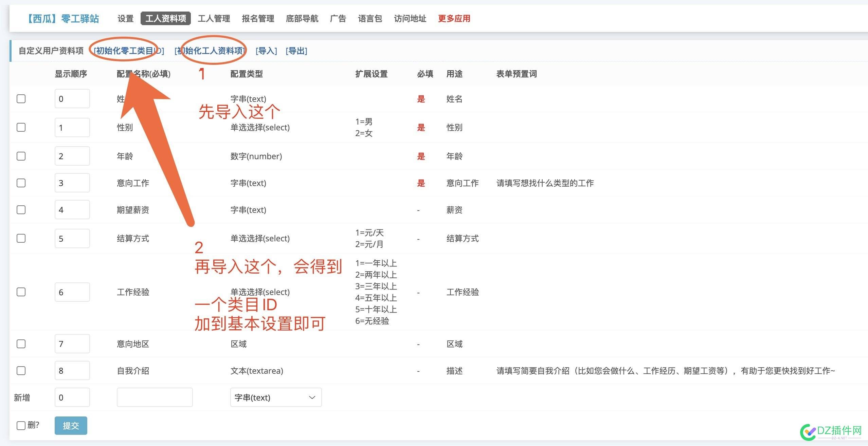Screen dimensions: 868x446
Task: Click 期望薪资 configuration name
Action: click(x=133, y=210)
